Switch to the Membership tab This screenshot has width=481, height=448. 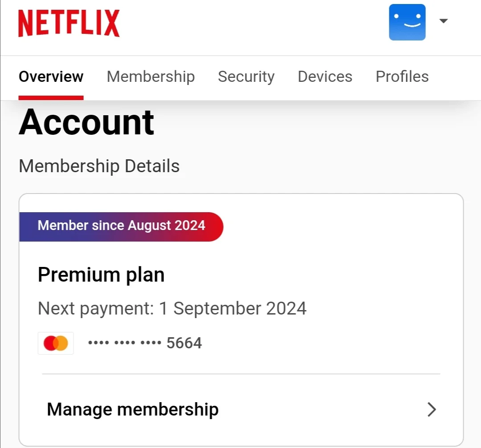(151, 77)
